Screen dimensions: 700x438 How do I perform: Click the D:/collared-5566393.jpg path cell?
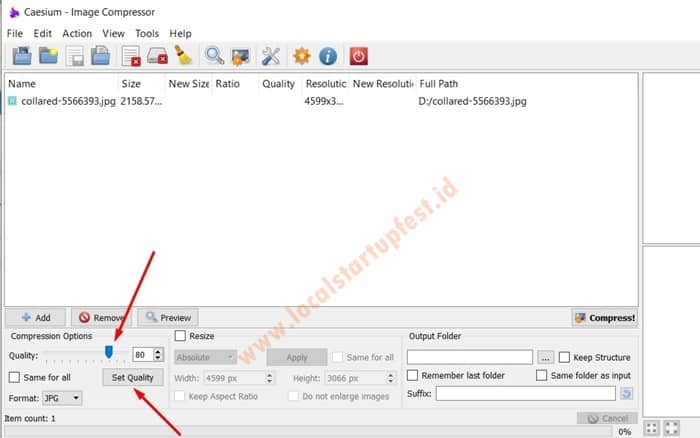tap(472, 101)
